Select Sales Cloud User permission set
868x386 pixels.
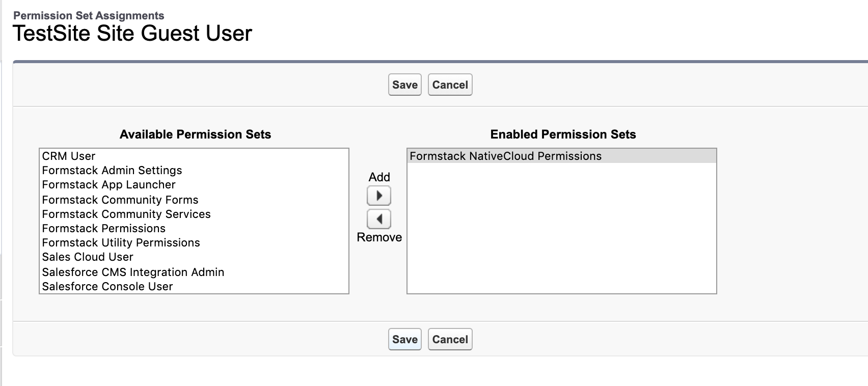(x=88, y=257)
